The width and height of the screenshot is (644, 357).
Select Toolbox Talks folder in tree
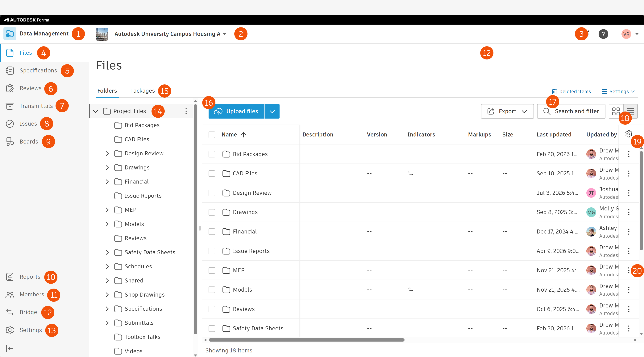coord(142,337)
